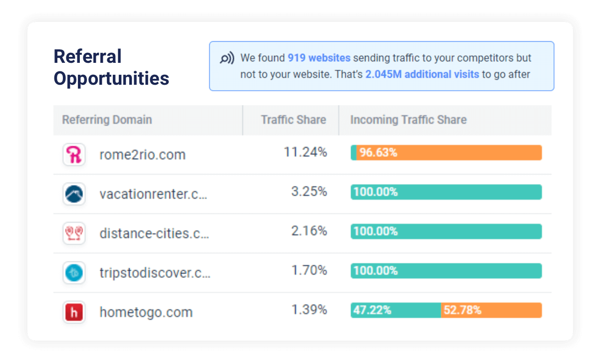Select the rome2rio.com domain name

click(143, 155)
